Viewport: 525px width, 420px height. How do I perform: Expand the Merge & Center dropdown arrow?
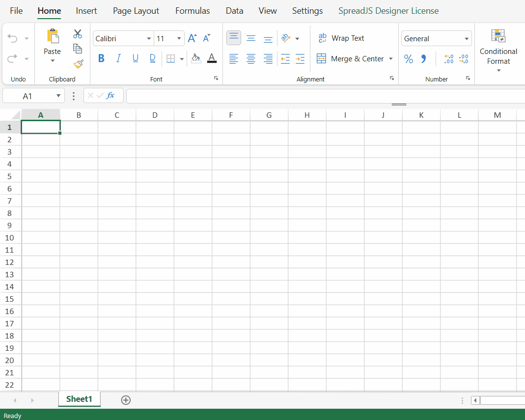coord(391,59)
